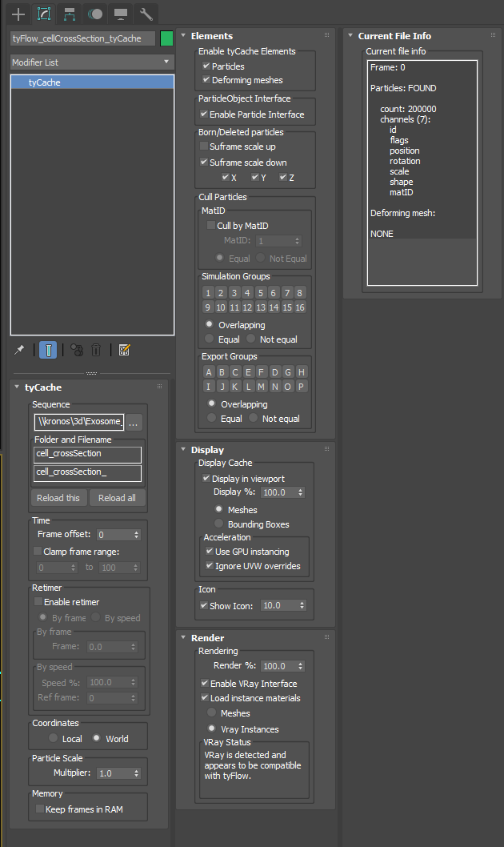Image resolution: width=504 pixels, height=847 pixels.
Task: Select Vray Instances radio button
Action: click(211, 729)
